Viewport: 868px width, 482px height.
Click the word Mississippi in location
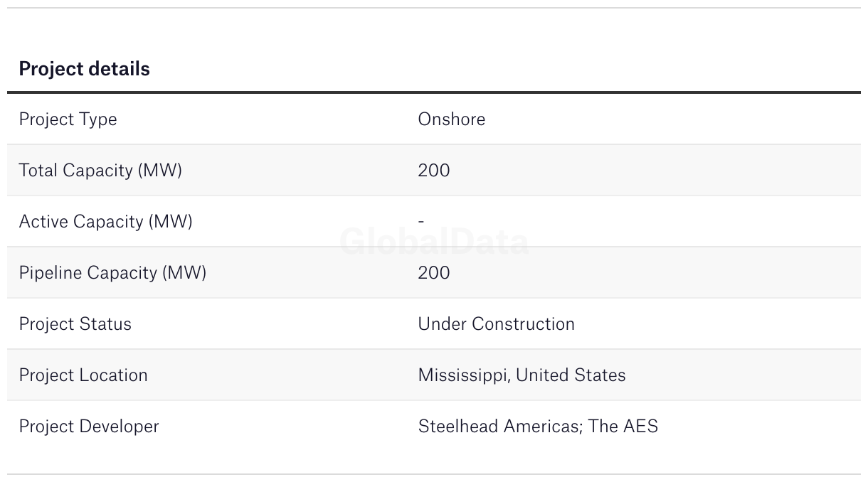coord(462,375)
